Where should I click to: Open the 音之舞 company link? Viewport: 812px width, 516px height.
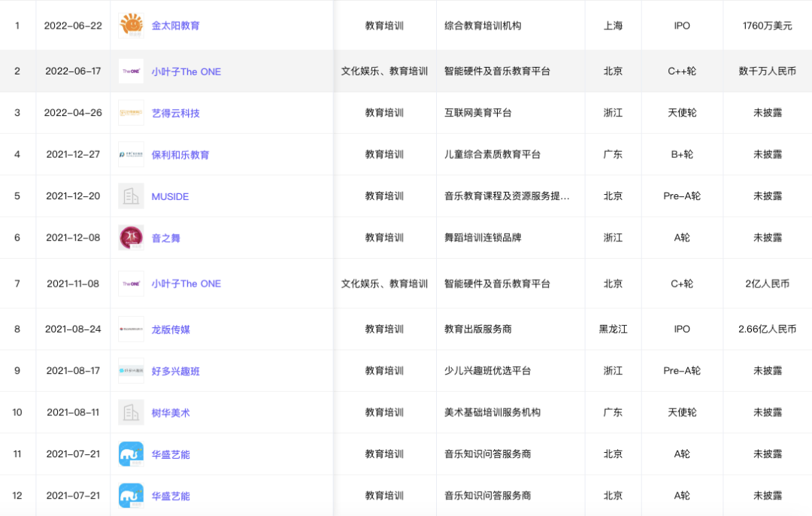165,238
